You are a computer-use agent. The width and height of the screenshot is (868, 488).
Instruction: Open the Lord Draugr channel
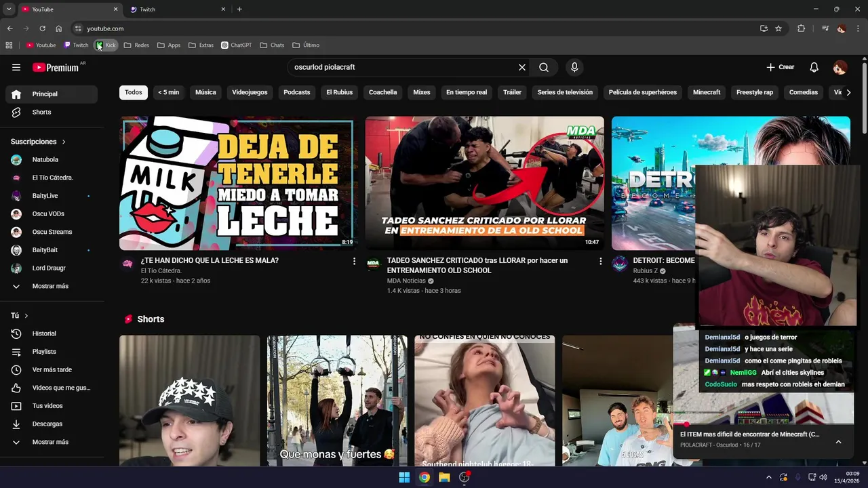(51, 268)
